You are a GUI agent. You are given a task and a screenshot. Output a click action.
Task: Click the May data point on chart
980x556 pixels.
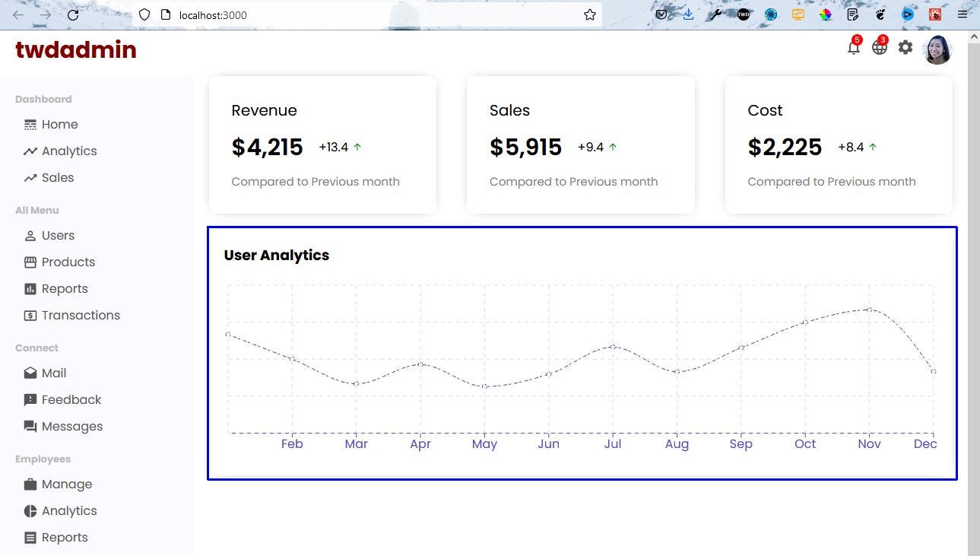pos(484,386)
